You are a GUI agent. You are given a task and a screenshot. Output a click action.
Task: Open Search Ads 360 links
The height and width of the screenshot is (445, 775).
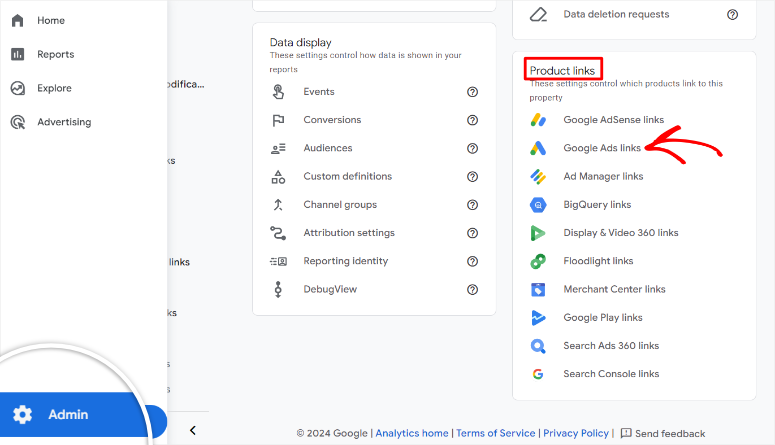(x=611, y=346)
